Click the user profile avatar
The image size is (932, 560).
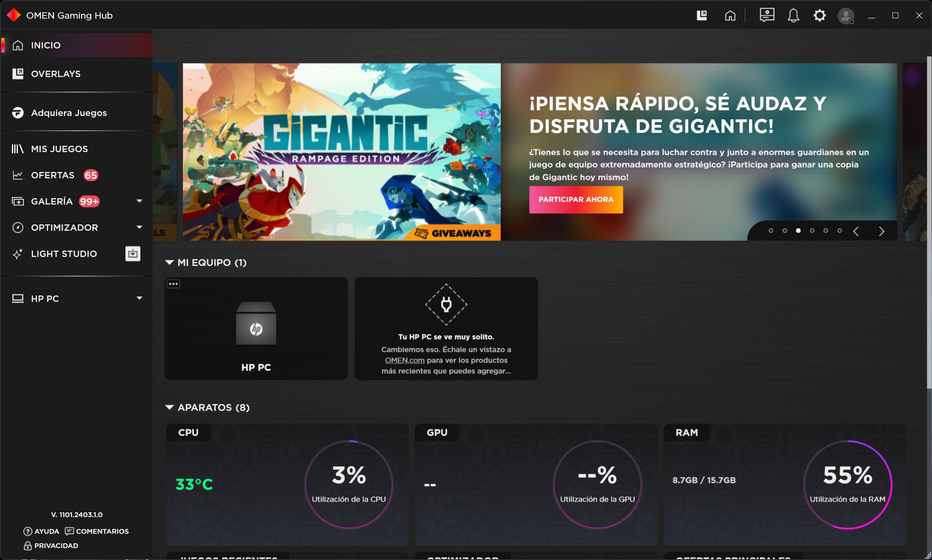click(x=846, y=16)
